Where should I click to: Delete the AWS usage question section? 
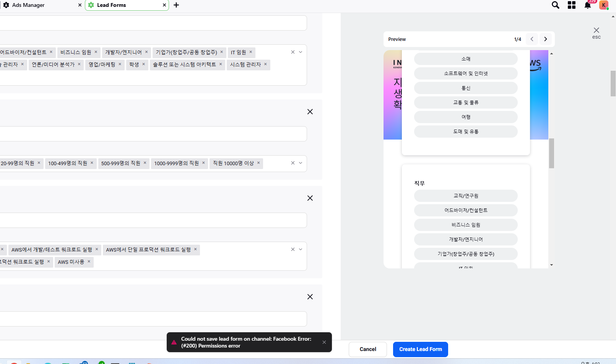(x=310, y=198)
